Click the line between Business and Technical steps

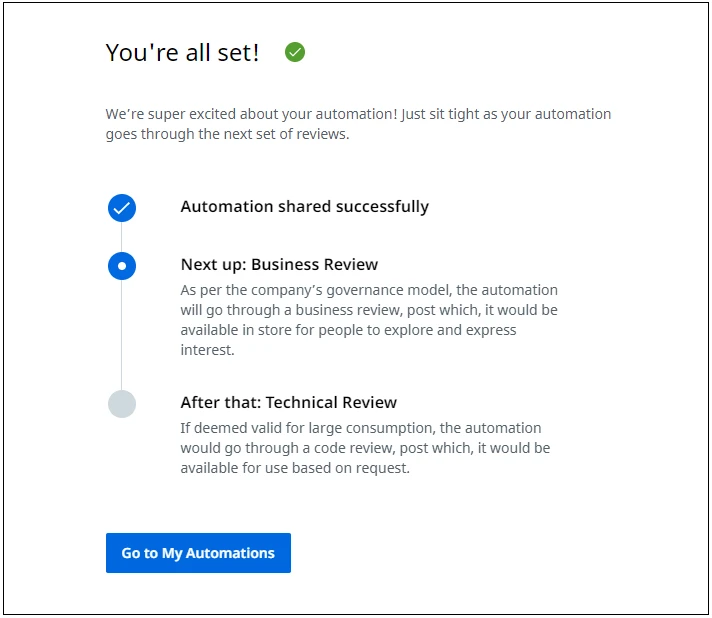(x=121, y=335)
